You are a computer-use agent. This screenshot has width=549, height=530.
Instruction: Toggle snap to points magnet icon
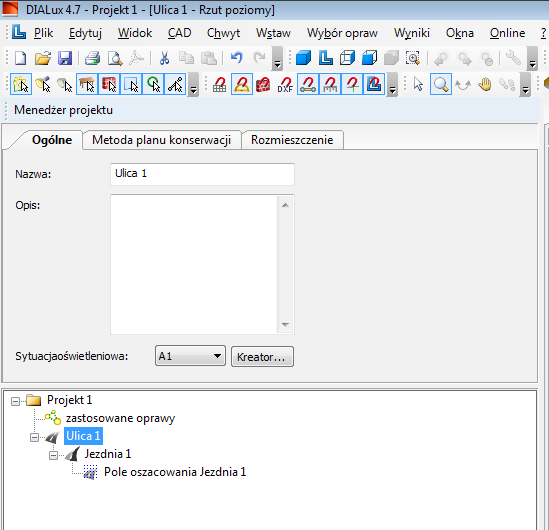coord(352,84)
